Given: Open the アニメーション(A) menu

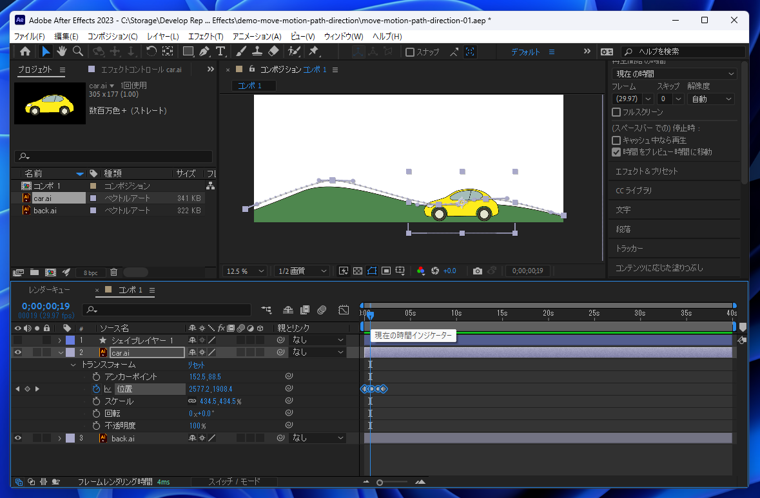Looking at the screenshot, I should 257,36.
